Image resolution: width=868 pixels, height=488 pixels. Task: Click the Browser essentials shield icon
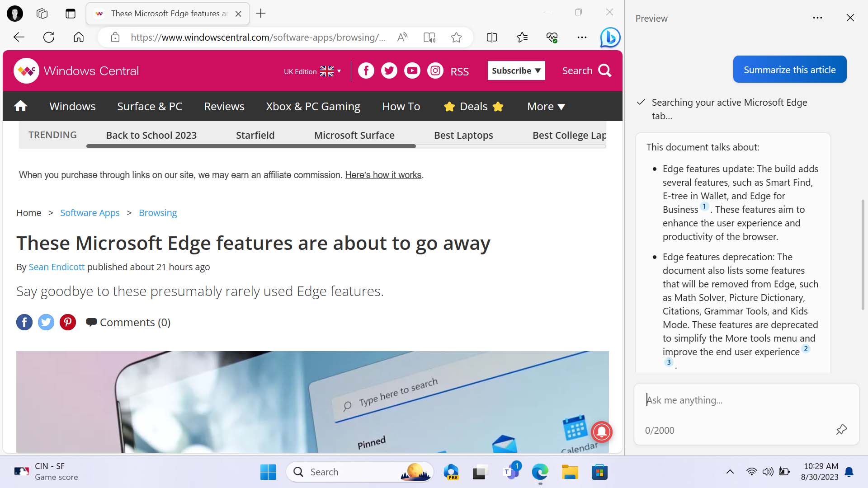click(552, 37)
